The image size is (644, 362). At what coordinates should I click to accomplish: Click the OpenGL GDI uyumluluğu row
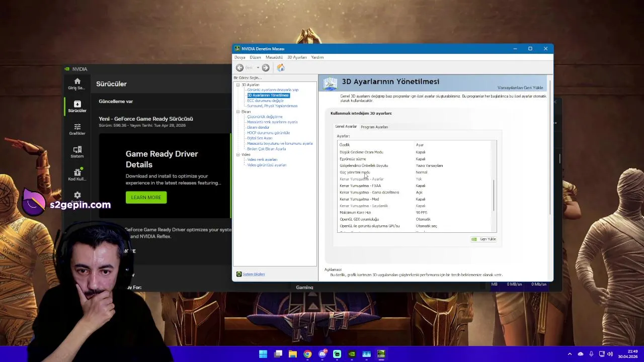[414, 219]
